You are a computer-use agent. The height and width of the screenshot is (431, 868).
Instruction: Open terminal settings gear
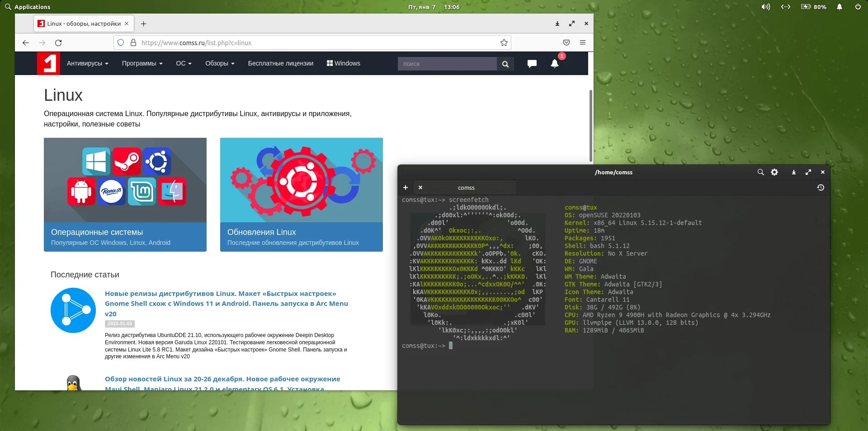click(x=774, y=172)
